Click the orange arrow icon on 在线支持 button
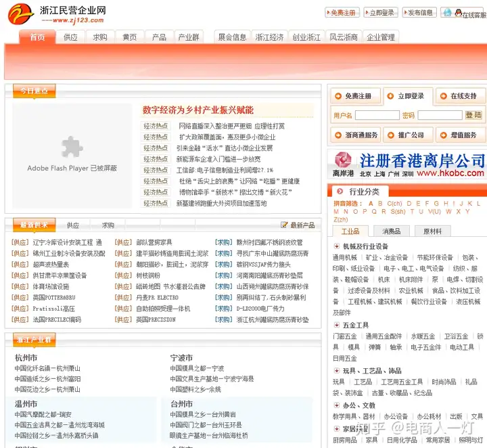487x448 pixels. click(x=444, y=96)
